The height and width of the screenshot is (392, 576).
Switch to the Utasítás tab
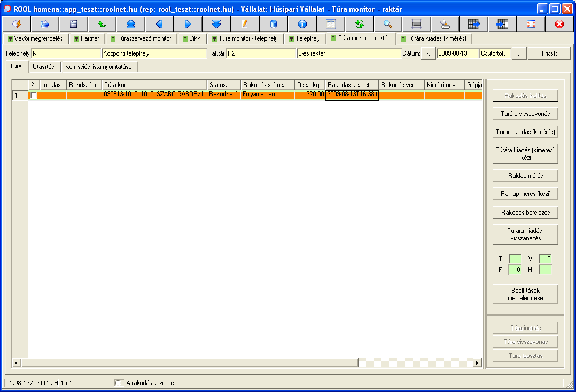point(43,67)
